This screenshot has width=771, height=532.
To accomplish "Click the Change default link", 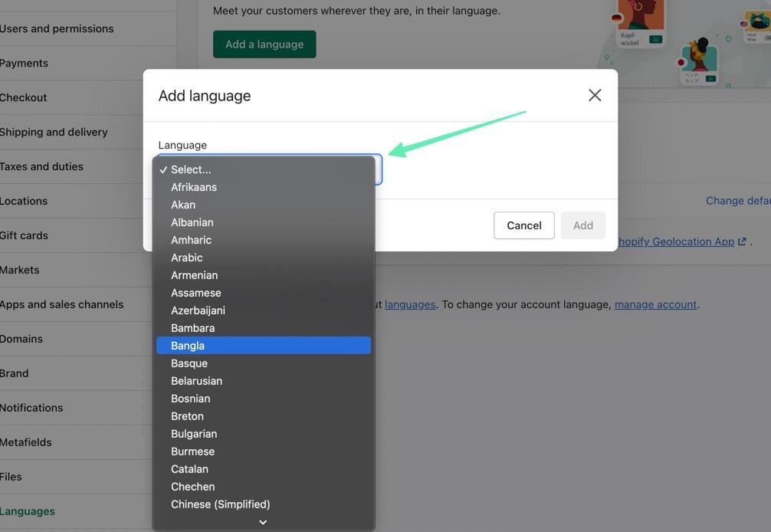I will point(737,200).
